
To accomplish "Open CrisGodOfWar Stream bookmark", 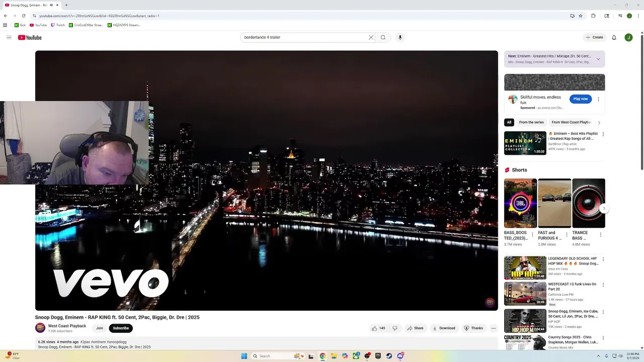I will point(86,25).
